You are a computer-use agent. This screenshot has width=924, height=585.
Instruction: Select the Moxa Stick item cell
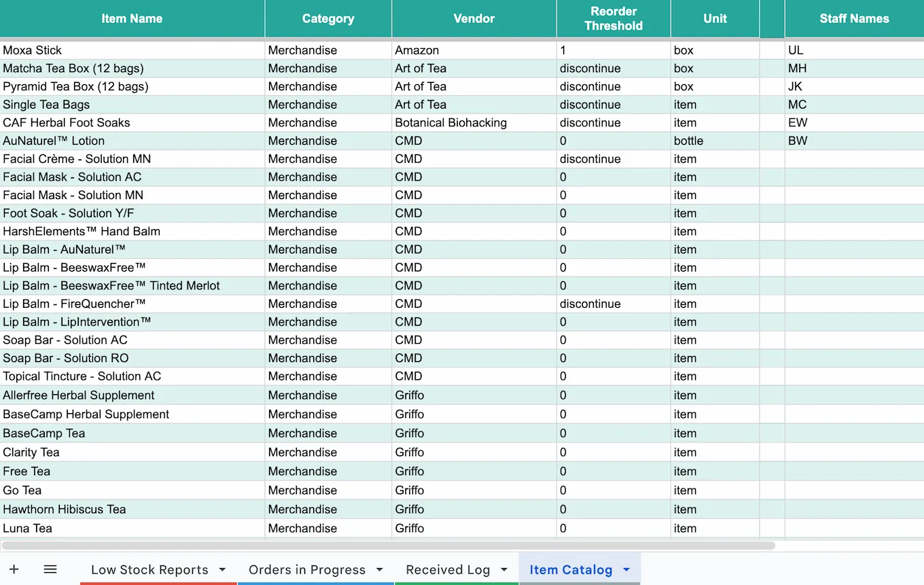(132, 50)
